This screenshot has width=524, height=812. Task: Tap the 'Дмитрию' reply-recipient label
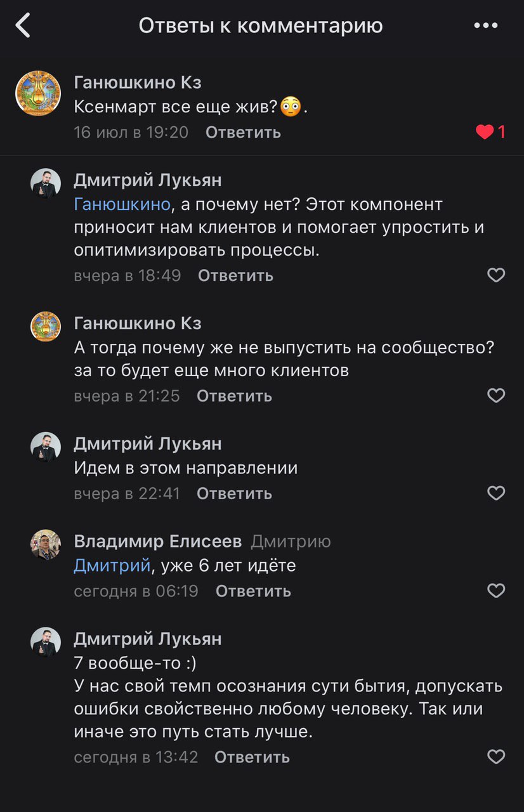point(291,541)
